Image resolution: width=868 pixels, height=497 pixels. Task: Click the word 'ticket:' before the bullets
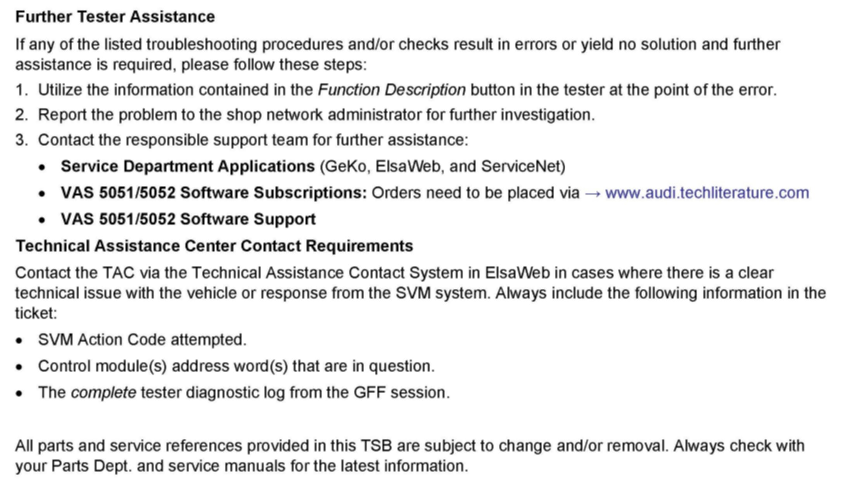pyautogui.click(x=36, y=314)
